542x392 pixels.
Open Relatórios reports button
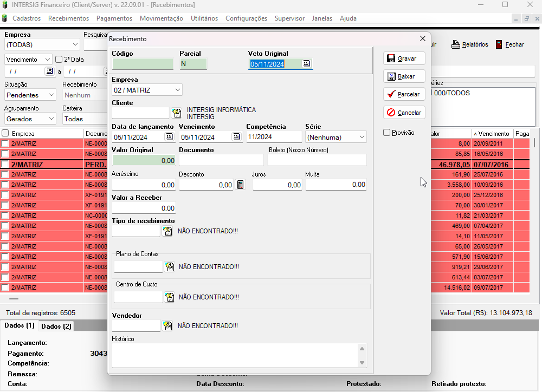(x=470, y=44)
